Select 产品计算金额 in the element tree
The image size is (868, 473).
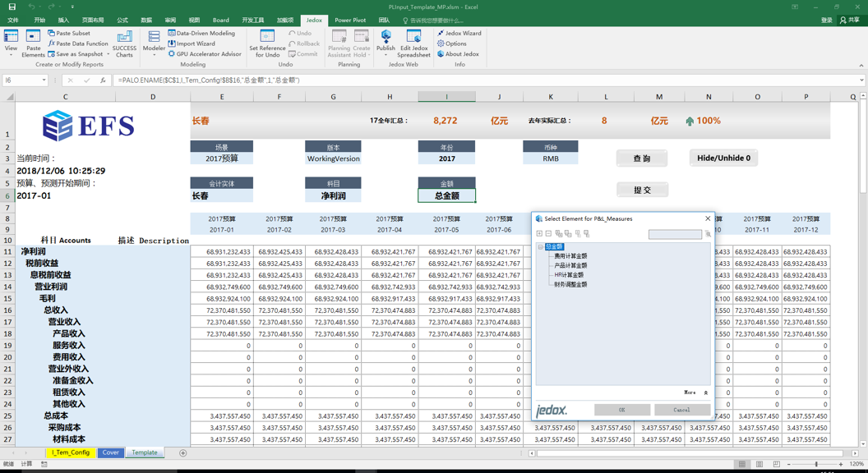pos(570,265)
